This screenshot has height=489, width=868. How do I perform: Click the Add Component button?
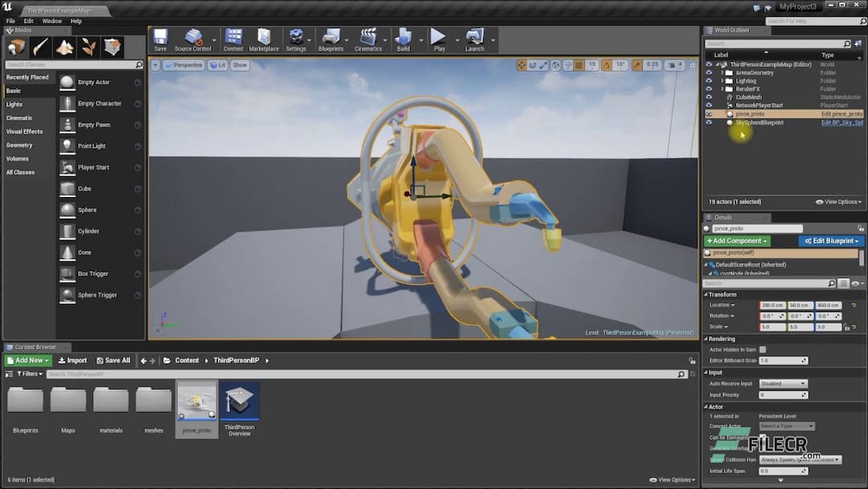pos(736,240)
